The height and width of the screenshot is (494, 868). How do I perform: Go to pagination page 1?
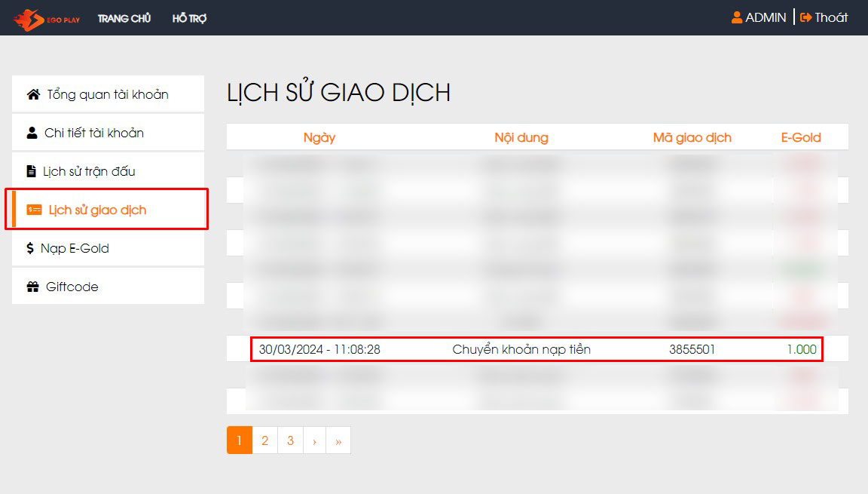(x=239, y=440)
